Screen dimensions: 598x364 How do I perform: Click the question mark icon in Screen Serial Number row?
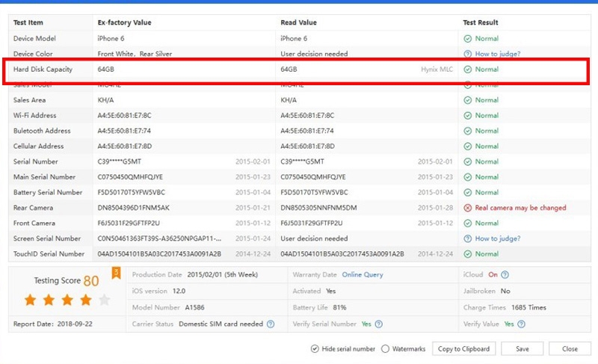click(x=468, y=238)
